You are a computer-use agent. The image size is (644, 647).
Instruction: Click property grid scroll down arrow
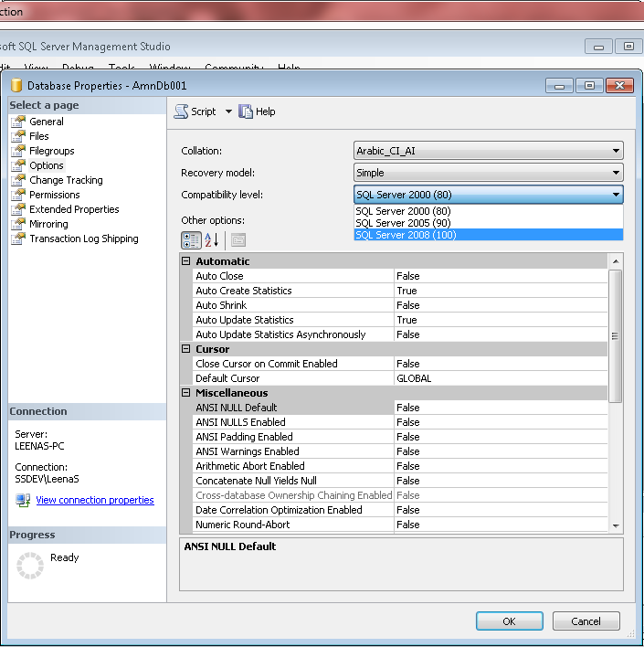tap(616, 525)
